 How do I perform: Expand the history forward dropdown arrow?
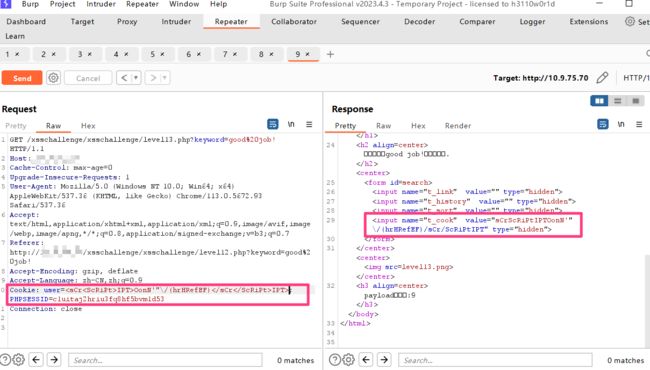pos(165,77)
